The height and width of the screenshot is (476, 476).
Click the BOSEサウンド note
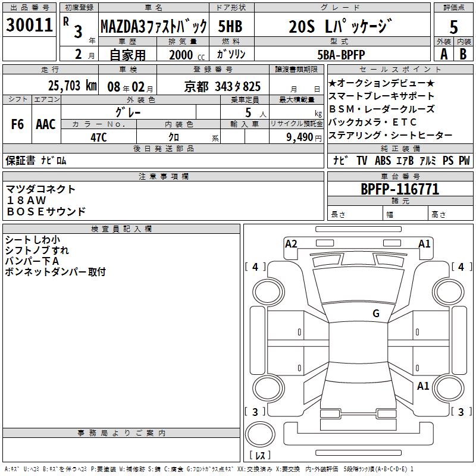click(x=46, y=212)
